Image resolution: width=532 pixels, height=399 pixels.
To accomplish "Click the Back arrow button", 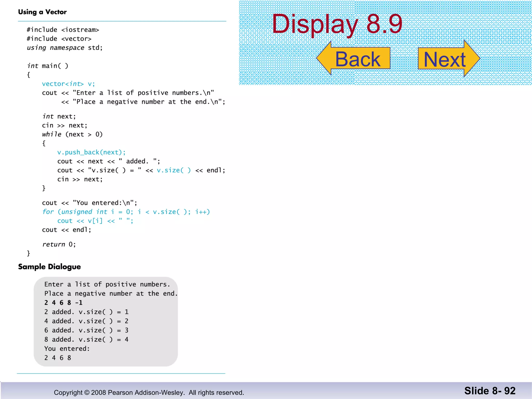I will coord(354,58).
